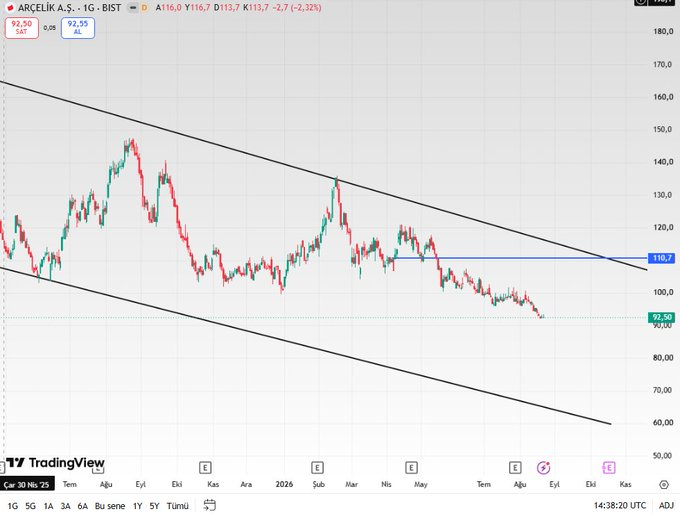This screenshot has height=516, width=680.
Task: Click the earnings E marker near May
Action: point(411,468)
